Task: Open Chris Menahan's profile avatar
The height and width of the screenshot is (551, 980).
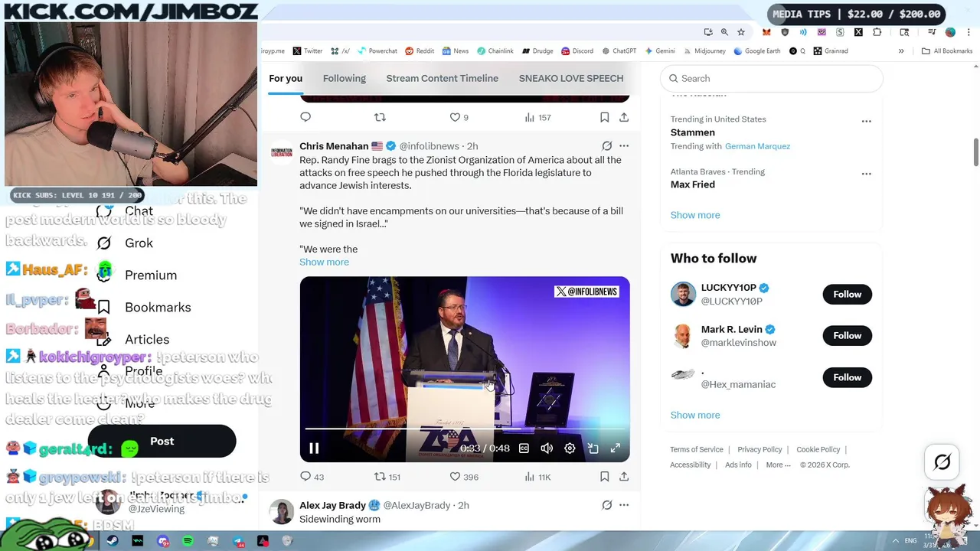Action: 282,153
